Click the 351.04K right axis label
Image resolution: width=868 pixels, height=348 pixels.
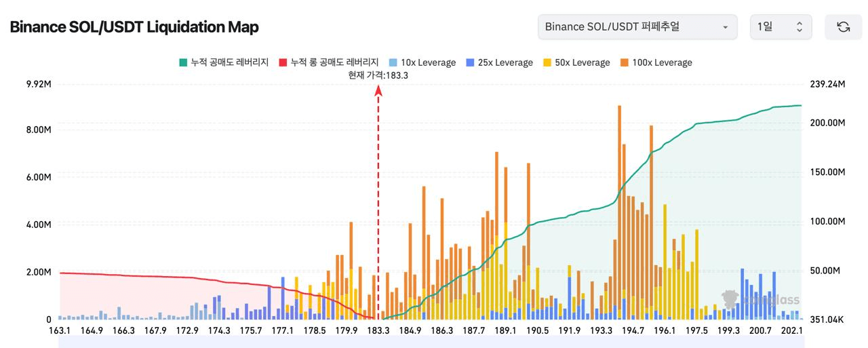(x=827, y=320)
